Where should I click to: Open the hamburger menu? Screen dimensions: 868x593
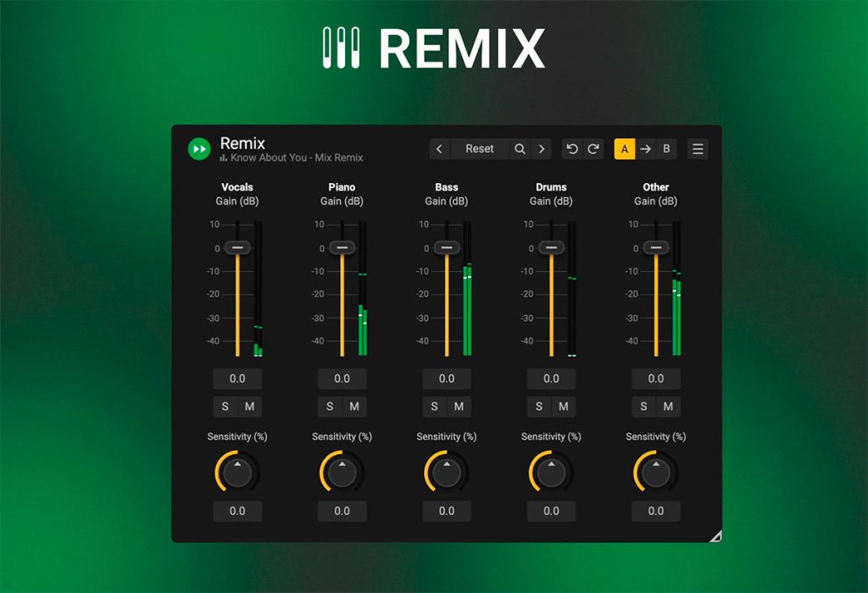click(x=698, y=149)
